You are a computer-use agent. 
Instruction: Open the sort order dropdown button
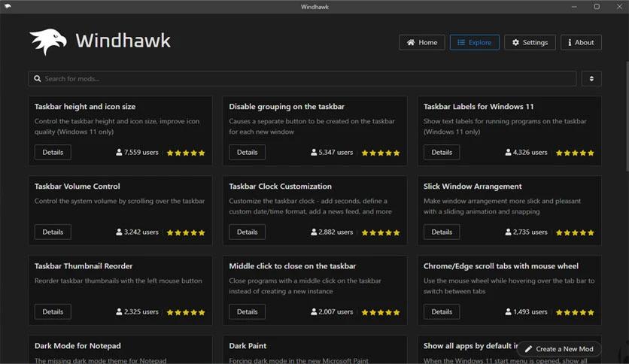pos(591,78)
